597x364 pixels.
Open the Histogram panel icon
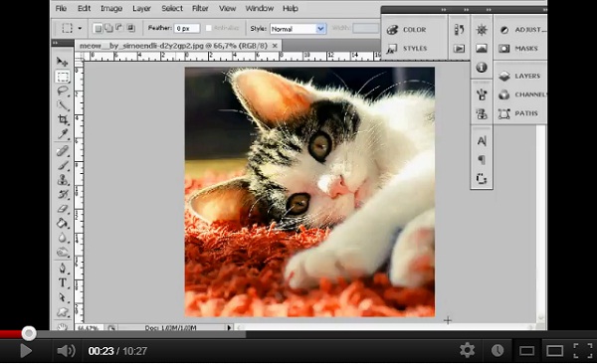pyautogui.click(x=482, y=49)
